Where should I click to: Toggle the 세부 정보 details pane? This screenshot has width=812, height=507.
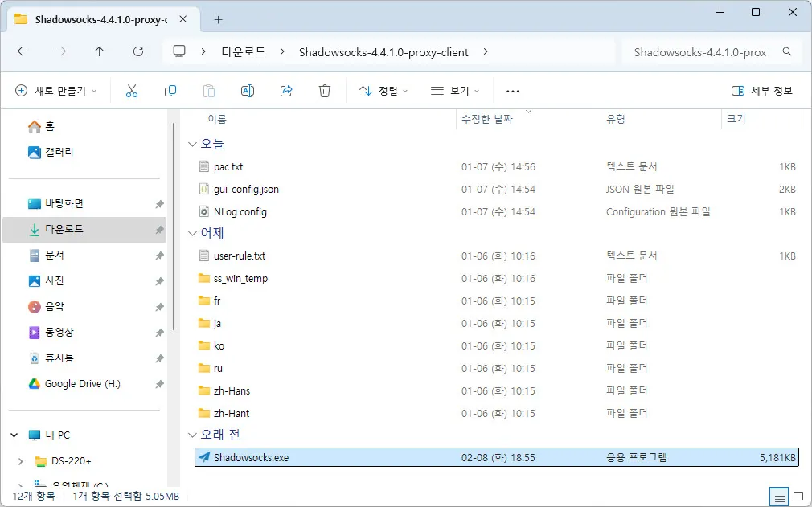point(762,91)
